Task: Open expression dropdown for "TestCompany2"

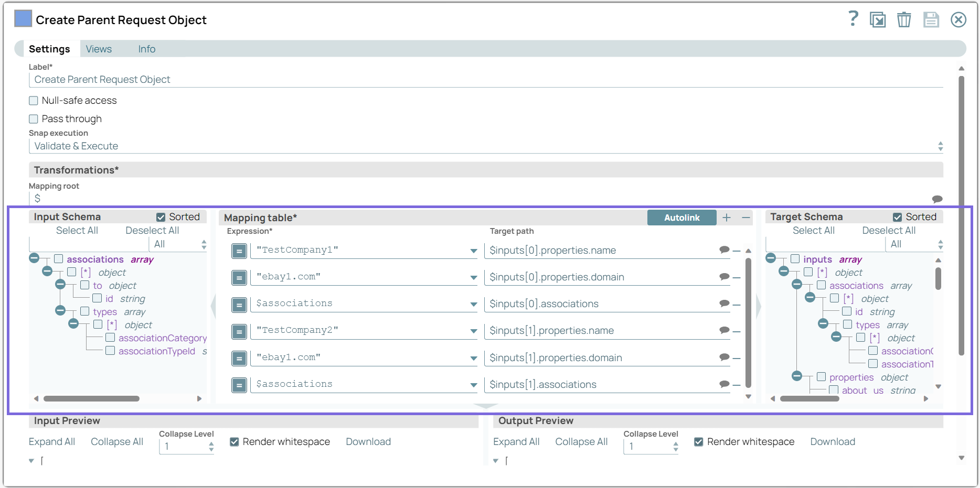Action: 474,331
